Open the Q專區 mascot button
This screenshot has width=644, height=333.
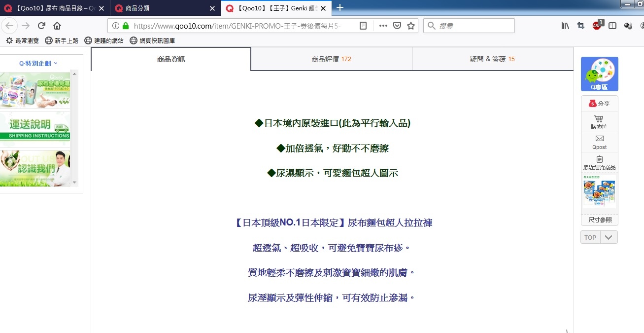[599, 74]
